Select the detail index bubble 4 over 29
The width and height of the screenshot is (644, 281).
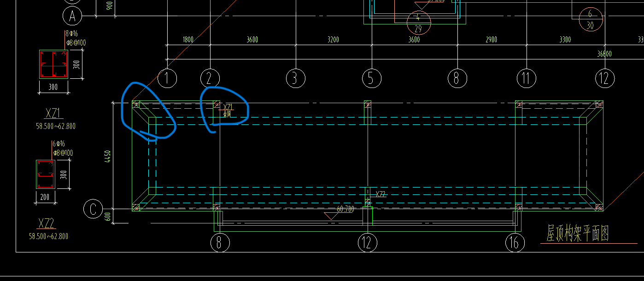click(x=419, y=23)
